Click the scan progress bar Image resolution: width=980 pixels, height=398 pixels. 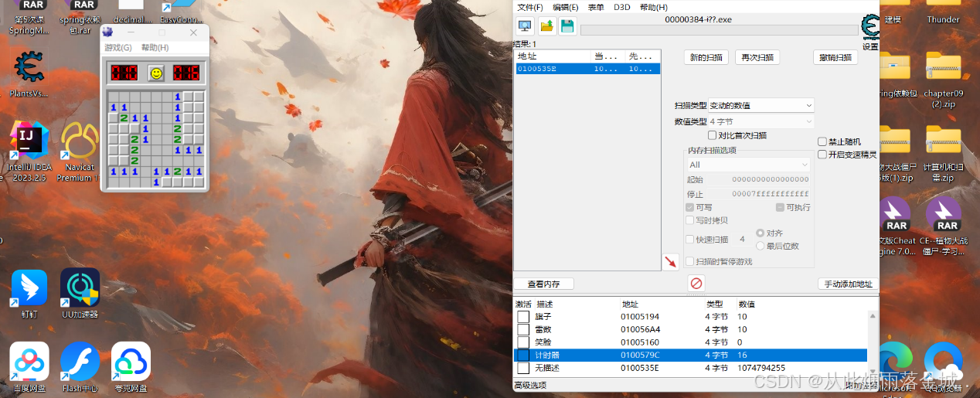point(719,30)
